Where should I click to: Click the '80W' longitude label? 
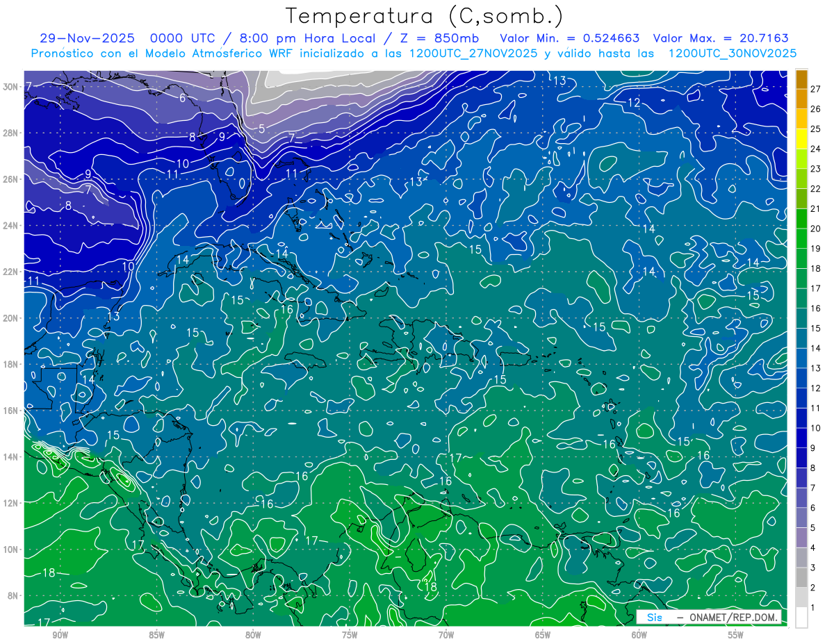pos(253,635)
